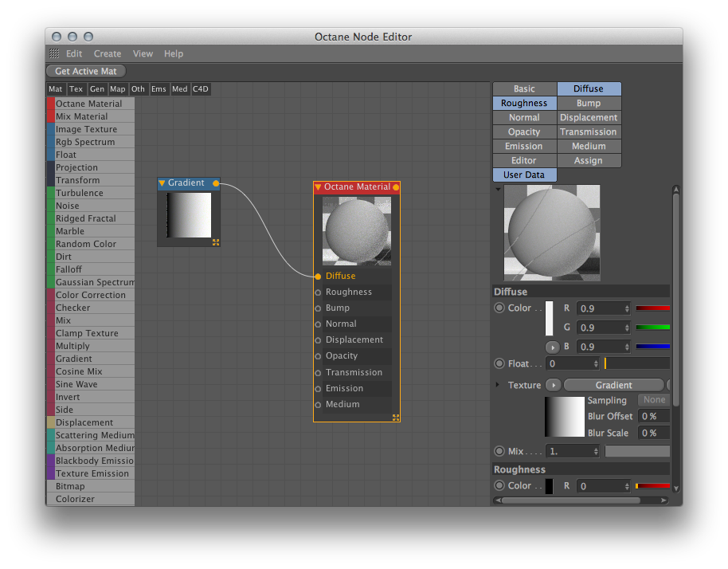
Task: Click the Bump input port on material node
Action: point(318,308)
